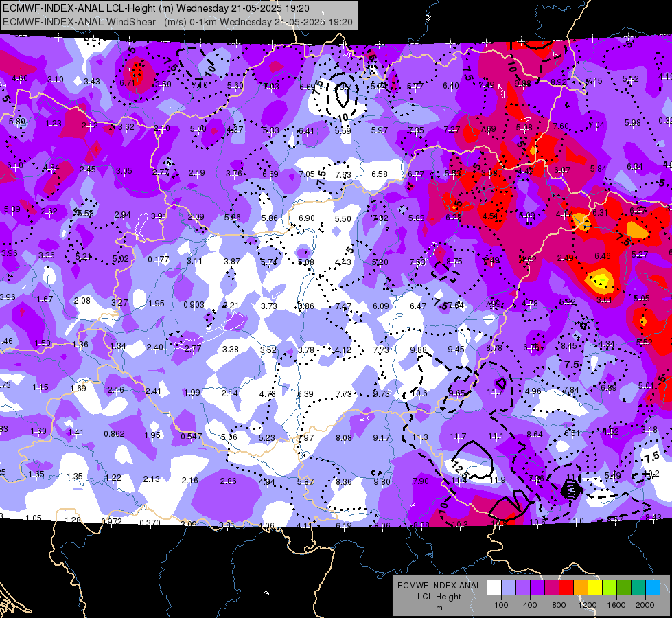Viewport: 672px width, 618px height.
Task: Click the grid value 9.17
Action: [382, 438]
